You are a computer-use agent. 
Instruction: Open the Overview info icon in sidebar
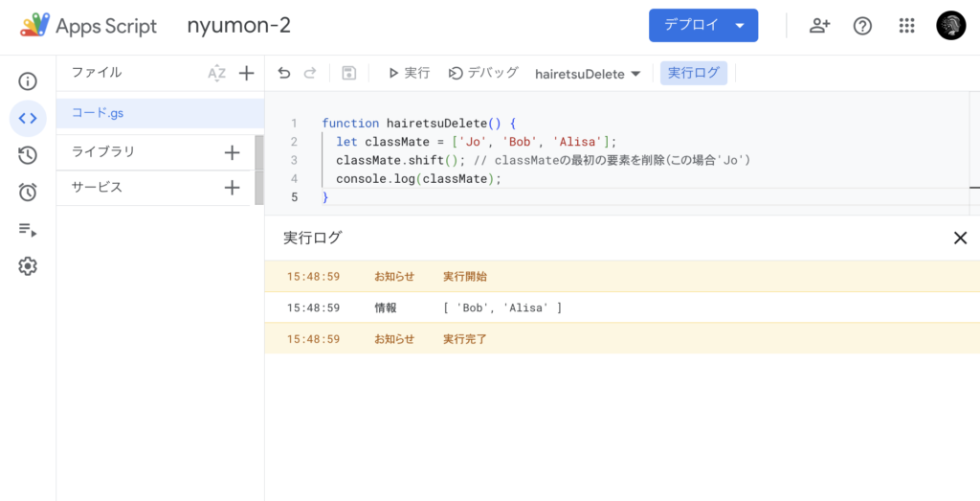(x=28, y=81)
